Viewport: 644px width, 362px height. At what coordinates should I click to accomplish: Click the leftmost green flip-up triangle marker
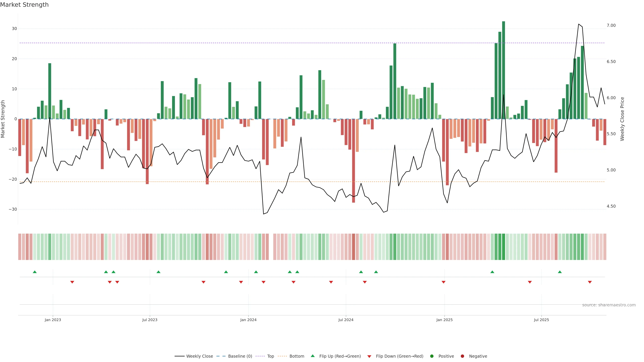(35, 272)
